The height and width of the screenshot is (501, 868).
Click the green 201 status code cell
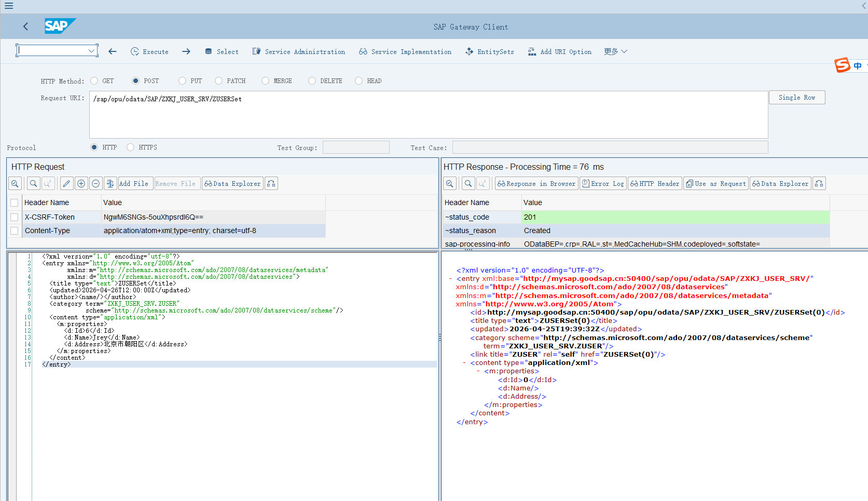pyautogui.click(x=676, y=217)
